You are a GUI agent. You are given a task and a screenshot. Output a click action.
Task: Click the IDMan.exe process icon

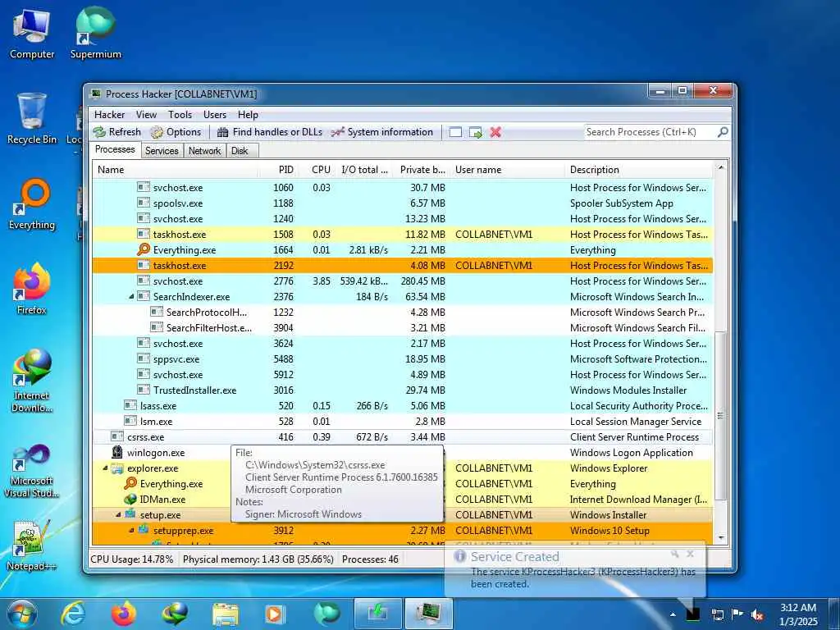coord(130,500)
